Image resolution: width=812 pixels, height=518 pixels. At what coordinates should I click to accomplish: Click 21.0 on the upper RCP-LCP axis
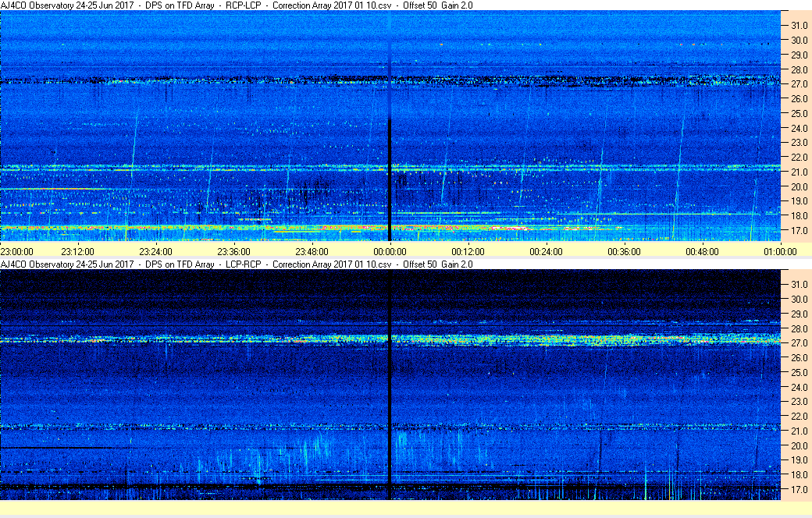click(799, 172)
